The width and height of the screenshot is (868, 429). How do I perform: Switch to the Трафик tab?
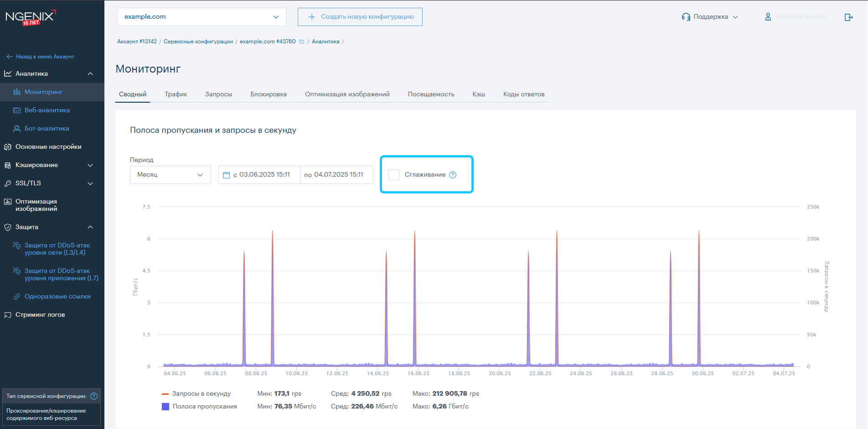[176, 94]
